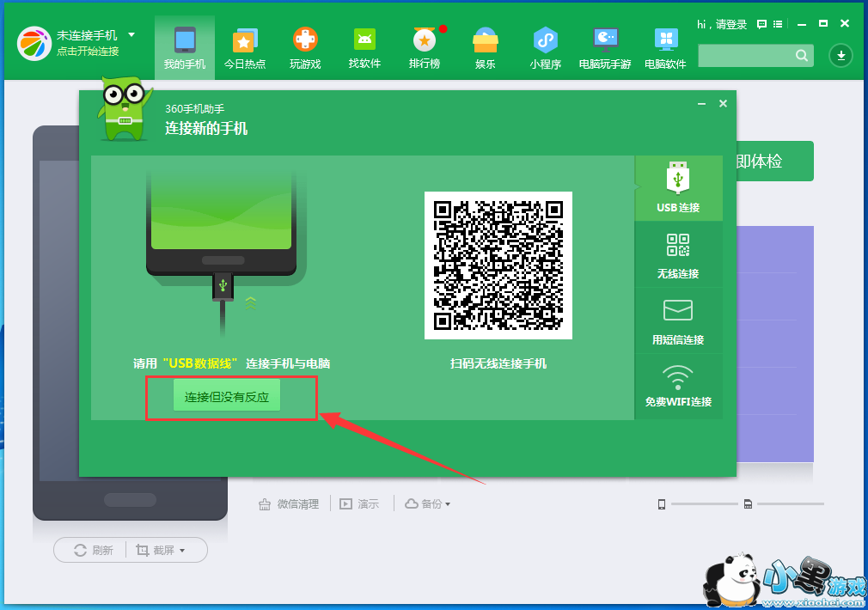Click the green mascot character
Viewport: 868px width, 610px height.
125,108
